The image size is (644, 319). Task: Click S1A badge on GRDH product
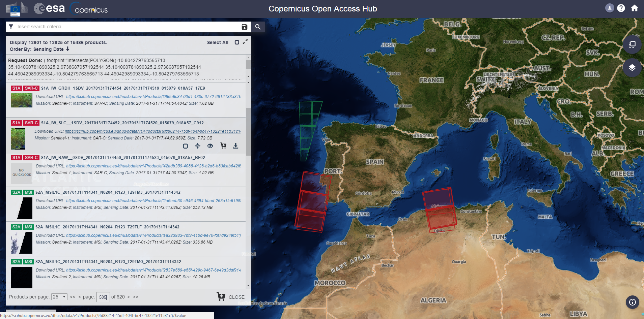(17, 88)
